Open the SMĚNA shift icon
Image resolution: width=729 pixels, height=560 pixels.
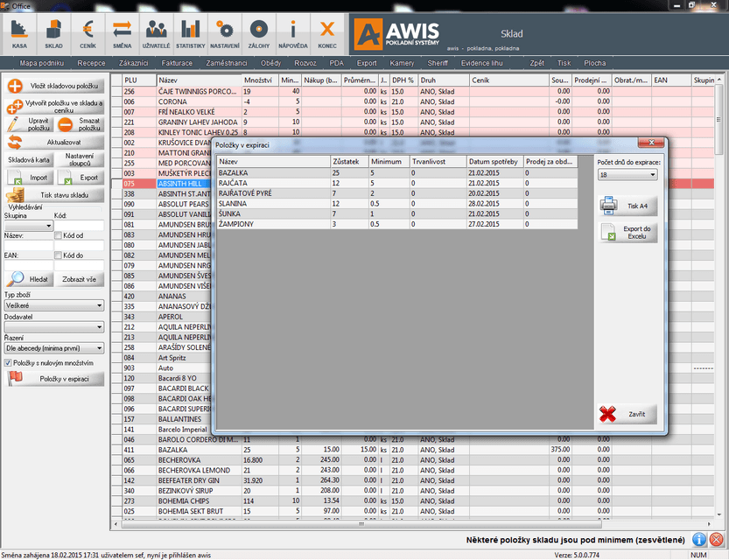coord(122,32)
